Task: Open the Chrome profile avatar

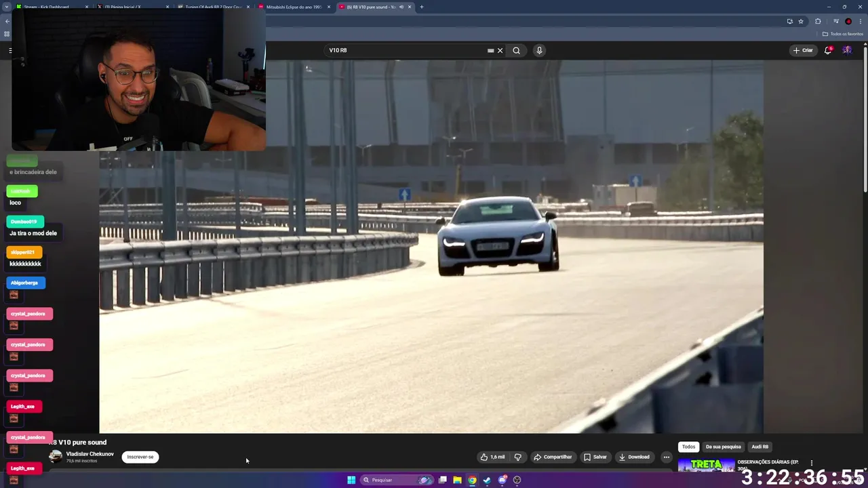Action: [x=848, y=21]
